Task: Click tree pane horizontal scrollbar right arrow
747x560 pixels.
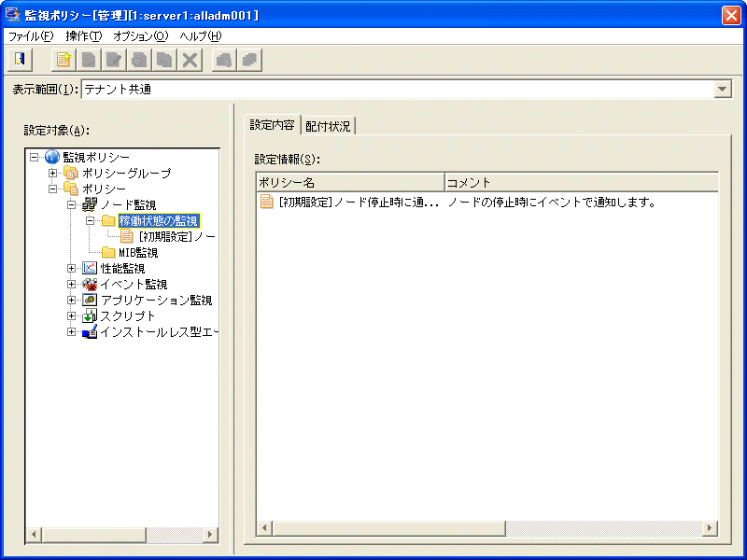Action: point(209,534)
